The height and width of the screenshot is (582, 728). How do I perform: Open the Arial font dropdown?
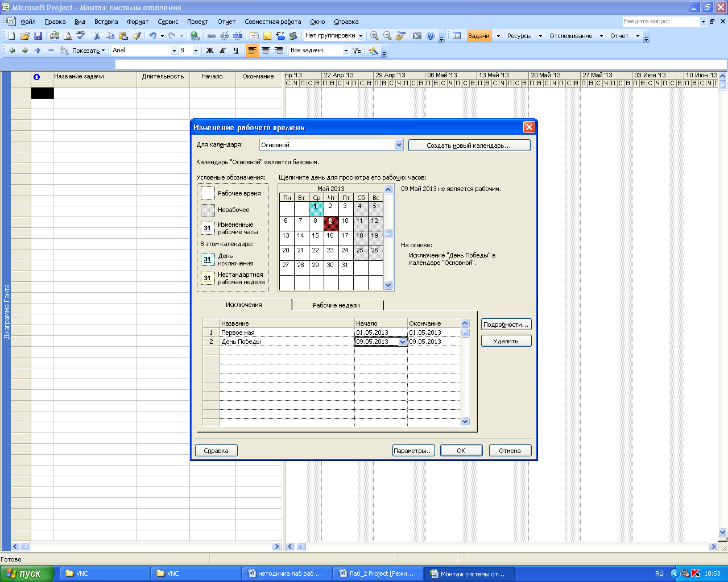pos(174,51)
